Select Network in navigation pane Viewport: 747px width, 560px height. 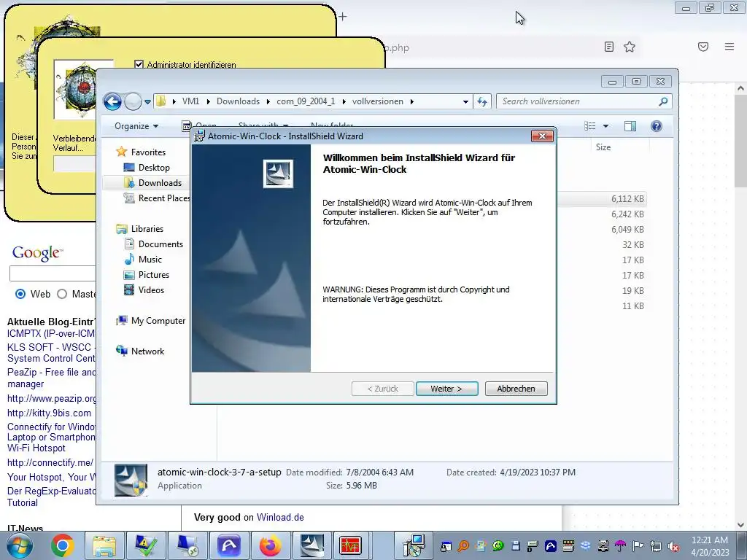(x=147, y=351)
